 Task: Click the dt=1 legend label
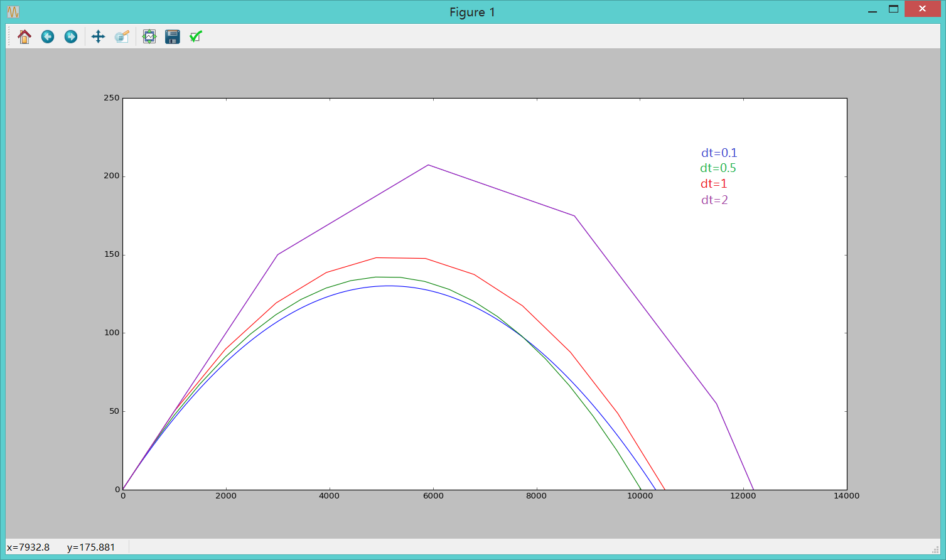tap(714, 184)
